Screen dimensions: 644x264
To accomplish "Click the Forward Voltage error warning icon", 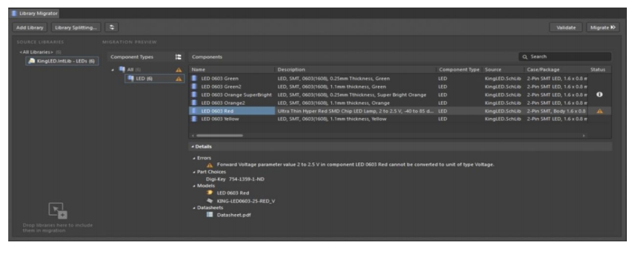I will tap(210, 165).
